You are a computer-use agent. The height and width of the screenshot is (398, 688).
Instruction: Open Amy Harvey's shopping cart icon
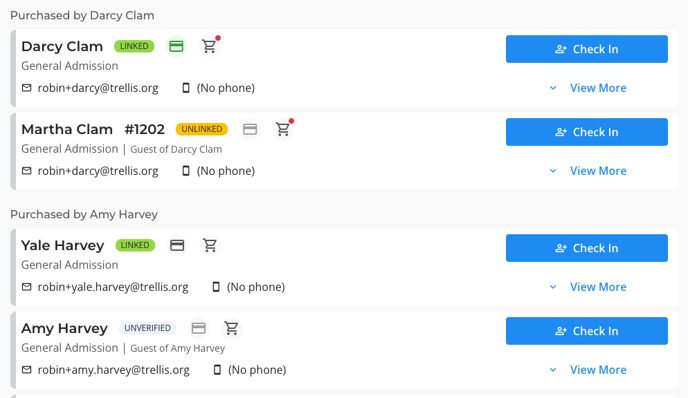pos(232,328)
